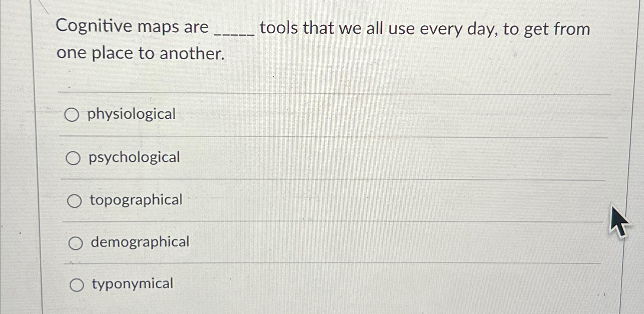Click the phrase one place to another
This screenshot has width=644, height=314.
[x=142, y=54]
